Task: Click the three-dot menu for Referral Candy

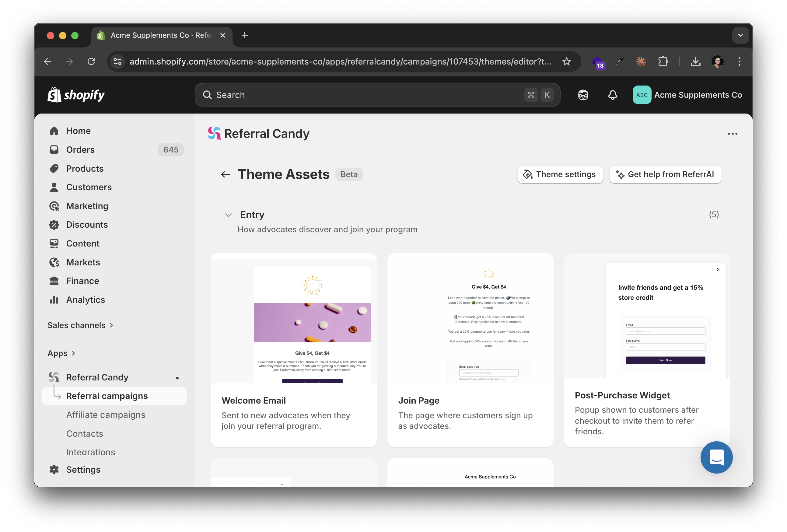Action: 732,134
